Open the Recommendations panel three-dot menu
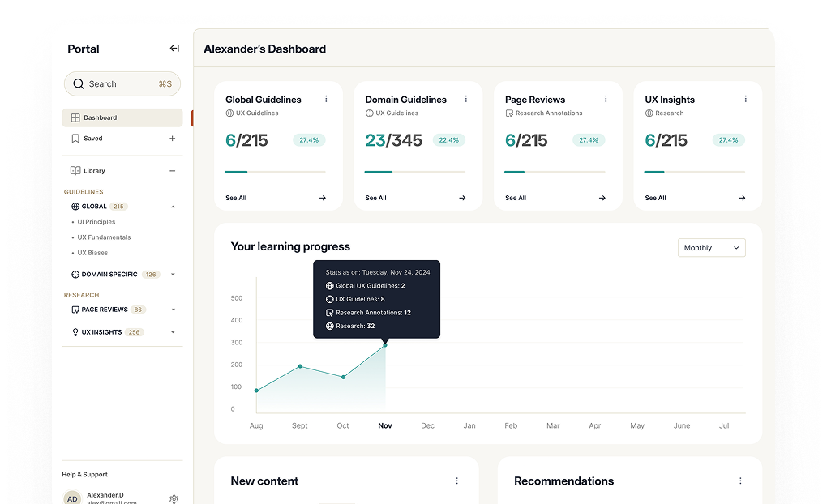Screen dimensions: 827x504 [x=740, y=481]
